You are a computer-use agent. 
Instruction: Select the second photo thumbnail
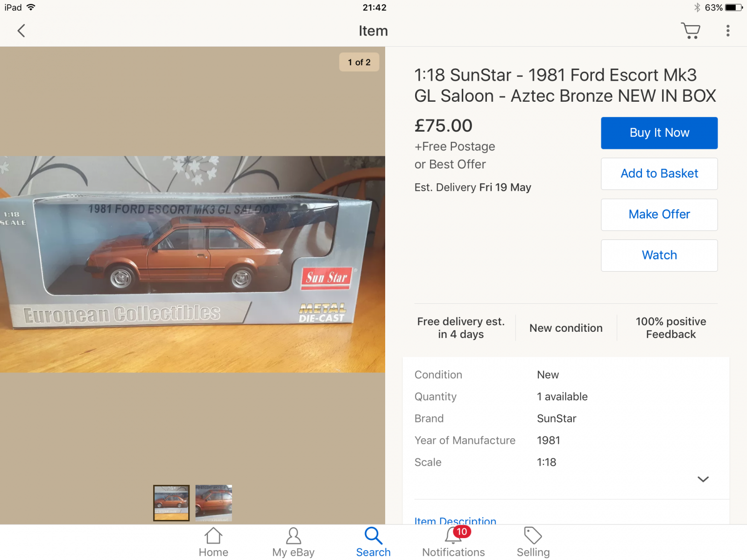pyautogui.click(x=213, y=503)
